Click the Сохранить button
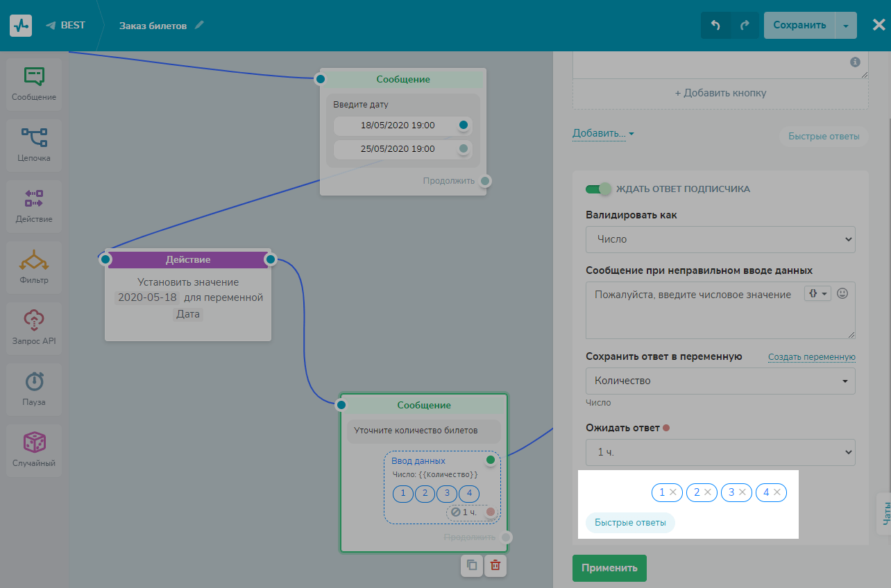Screen dimensions: 891x588 [799, 26]
